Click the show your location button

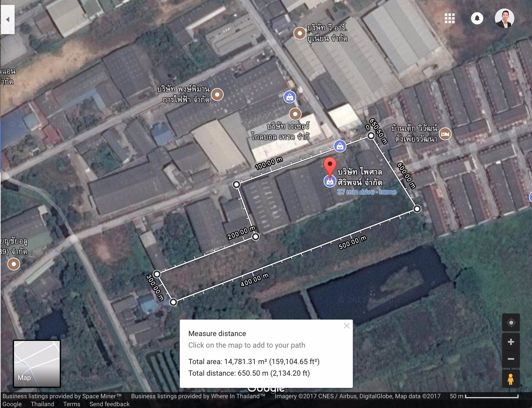pos(511,323)
